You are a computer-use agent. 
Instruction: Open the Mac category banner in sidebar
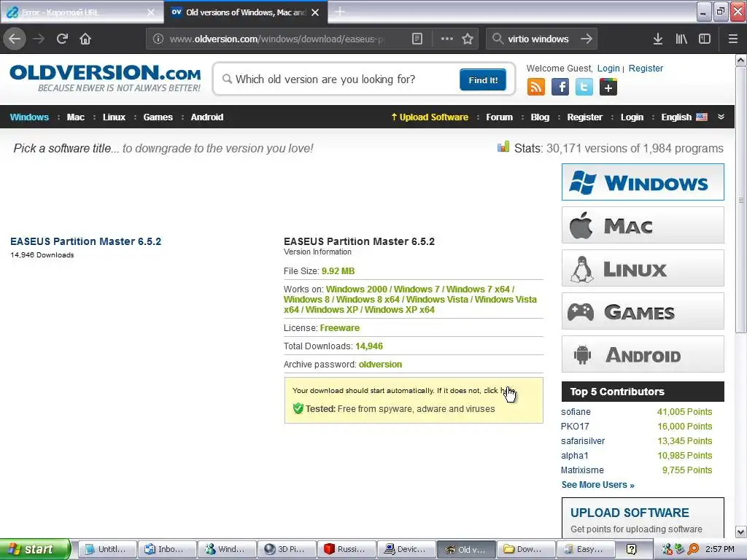[x=643, y=225]
